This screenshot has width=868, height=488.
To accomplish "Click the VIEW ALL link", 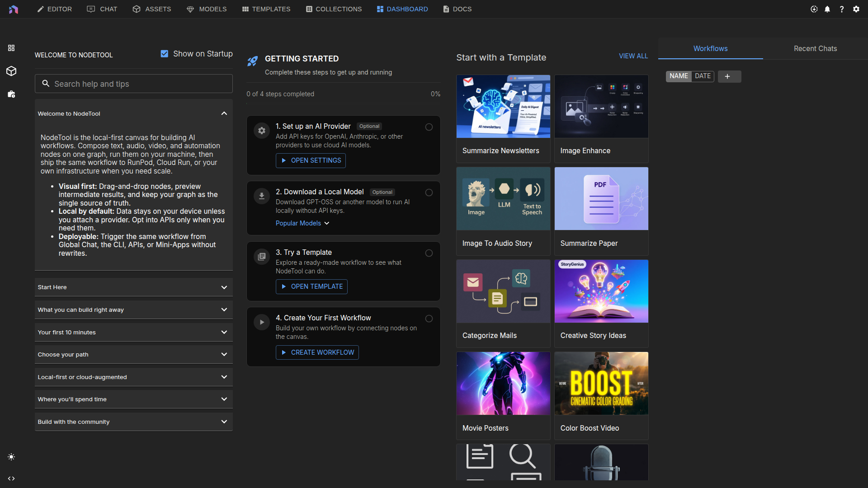I will click(633, 56).
